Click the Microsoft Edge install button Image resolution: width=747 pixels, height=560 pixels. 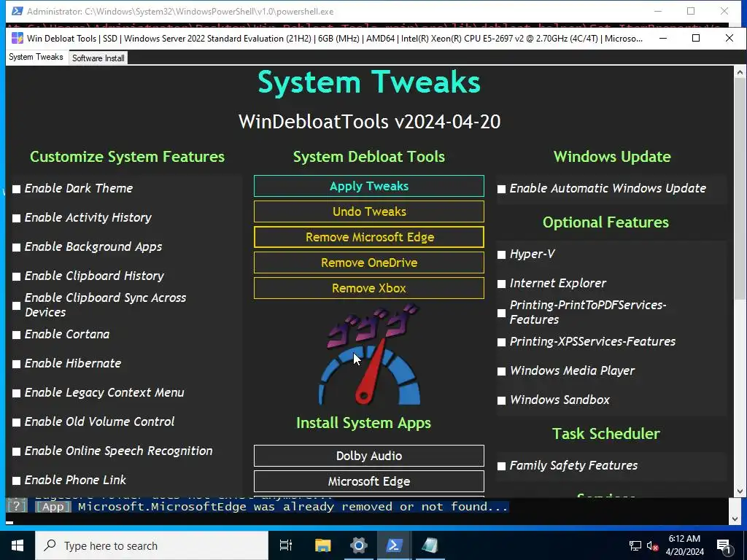[x=368, y=481]
